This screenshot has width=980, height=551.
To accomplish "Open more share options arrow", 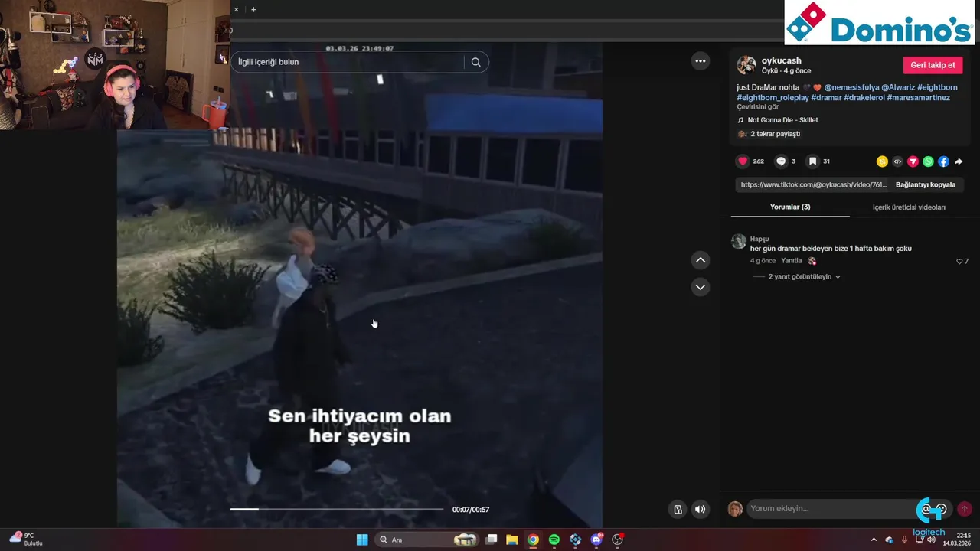I will [959, 161].
